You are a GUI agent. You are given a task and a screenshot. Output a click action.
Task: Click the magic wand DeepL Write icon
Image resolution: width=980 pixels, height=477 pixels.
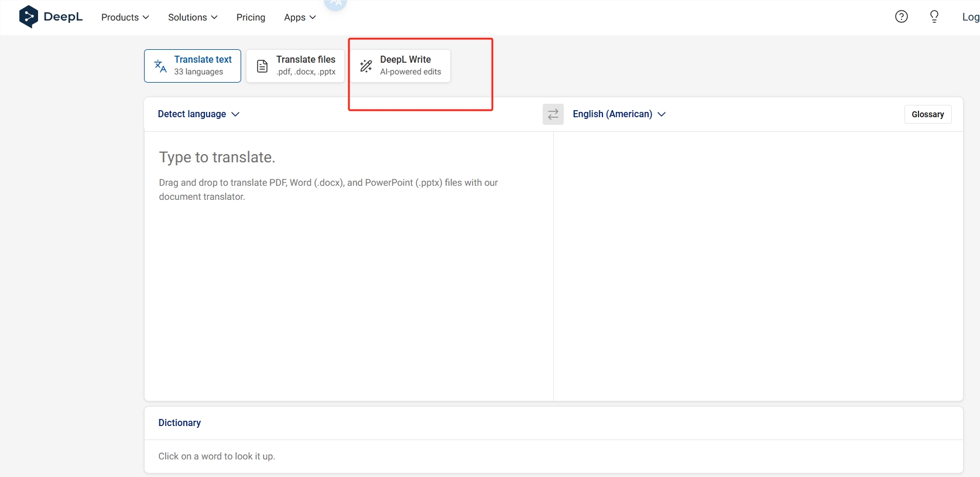pos(366,66)
